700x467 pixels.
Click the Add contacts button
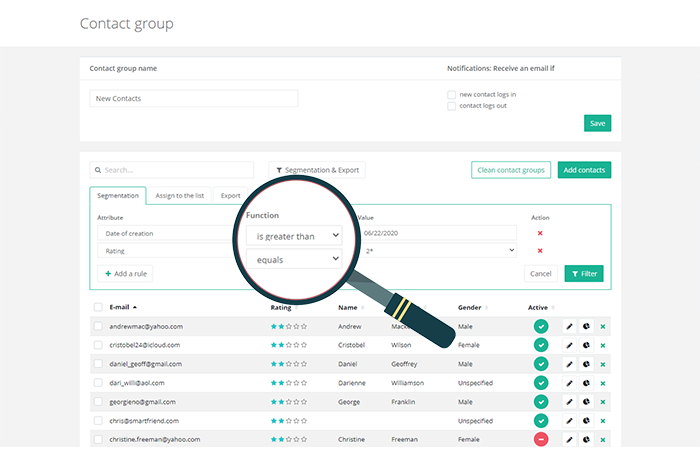[x=584, y=170]
